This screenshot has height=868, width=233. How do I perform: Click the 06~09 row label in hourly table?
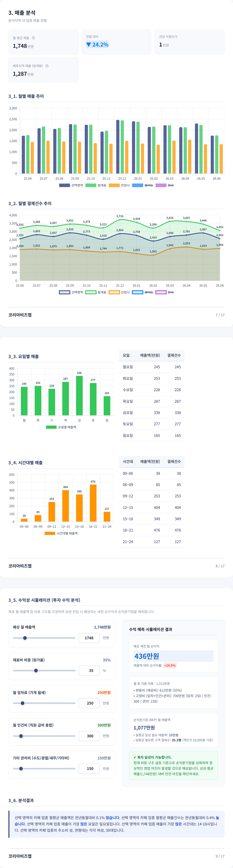tap(128, 485)
